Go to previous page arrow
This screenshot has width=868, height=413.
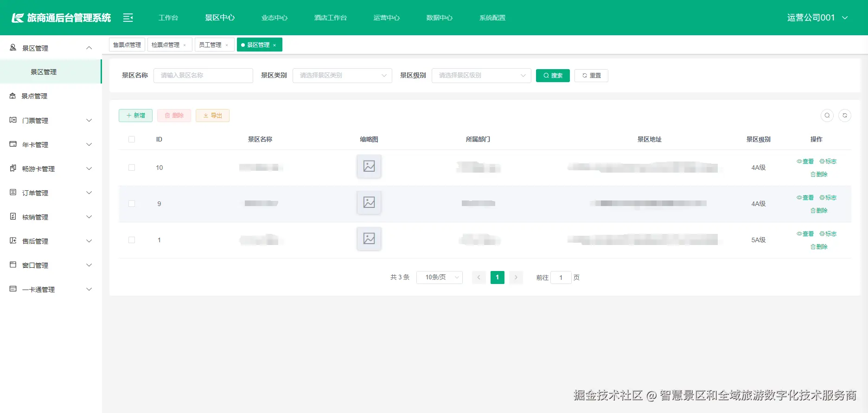tap(479, 277)
